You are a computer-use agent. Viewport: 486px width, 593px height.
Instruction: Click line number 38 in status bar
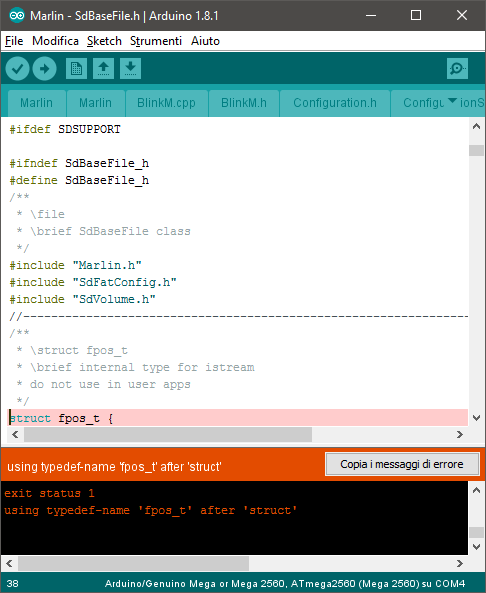tap(12, 583)
